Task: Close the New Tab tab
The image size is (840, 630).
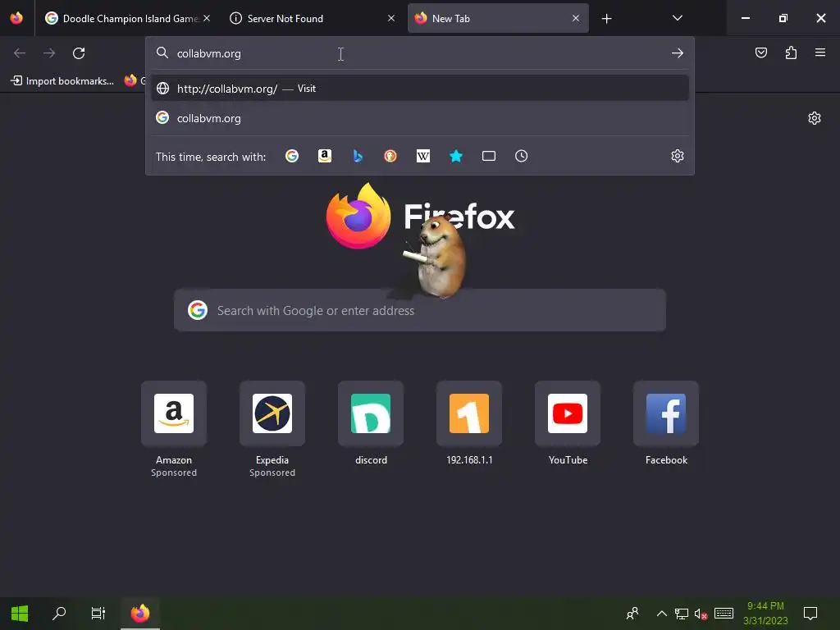Action: pyautogui.click(x=575, y=18)
